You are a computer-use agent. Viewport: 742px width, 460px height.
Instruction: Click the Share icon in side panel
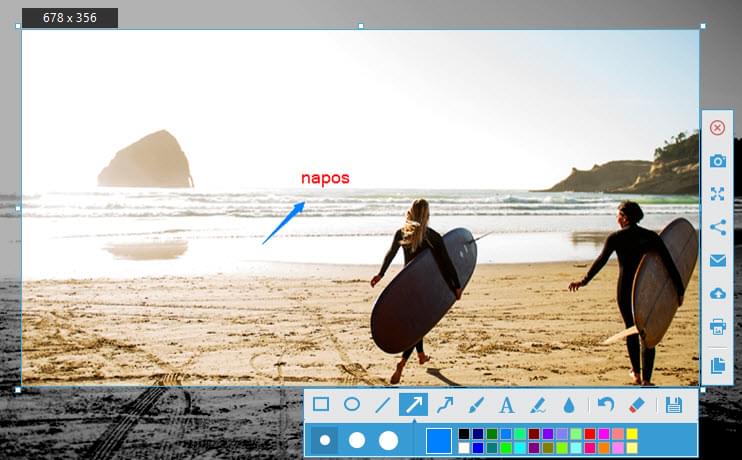coord(717,227)
